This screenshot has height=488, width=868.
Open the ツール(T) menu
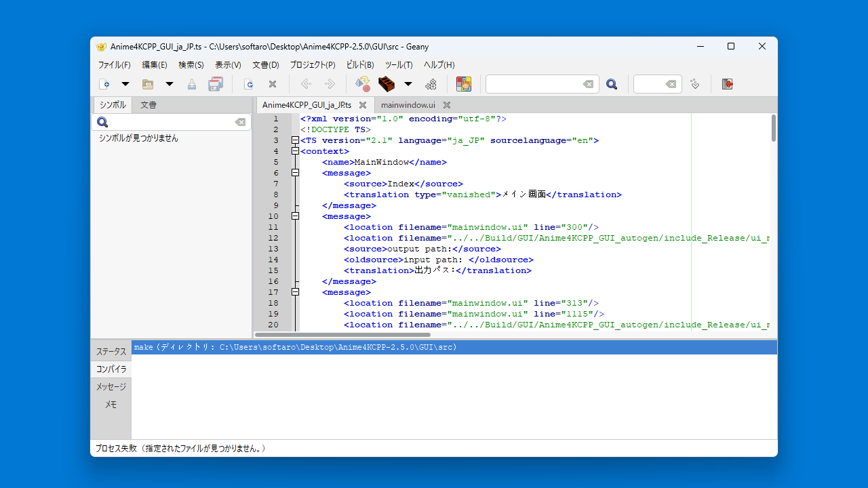(x=399, y=65)
